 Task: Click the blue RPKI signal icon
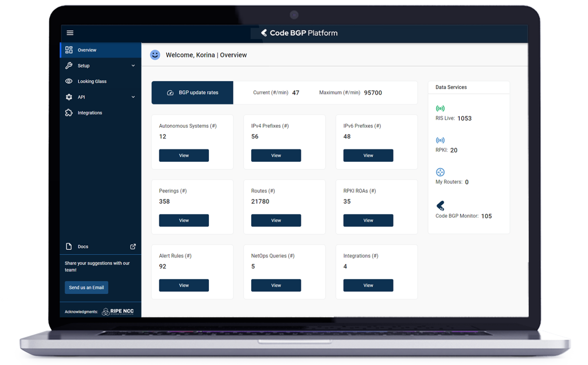tap(440, 140)
